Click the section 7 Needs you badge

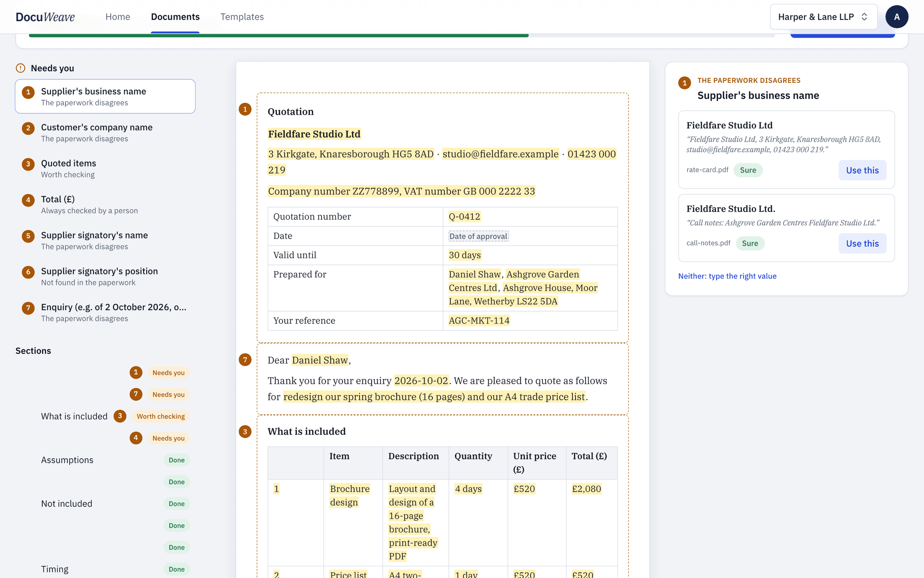(168, 394)
